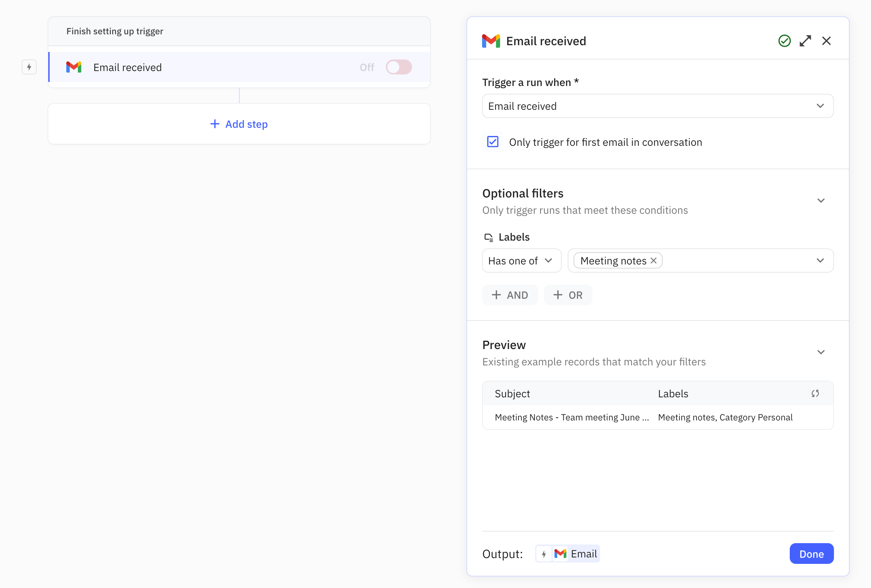Click the Meeting notes, Category Personal cell
Screen dimensions: 871x588
[725, 417]
